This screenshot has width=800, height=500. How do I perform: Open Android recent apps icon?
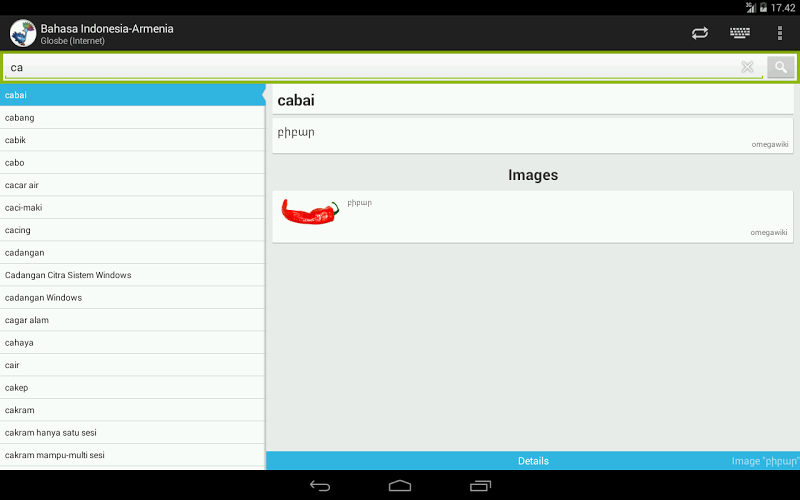click(x=480, y=486)
